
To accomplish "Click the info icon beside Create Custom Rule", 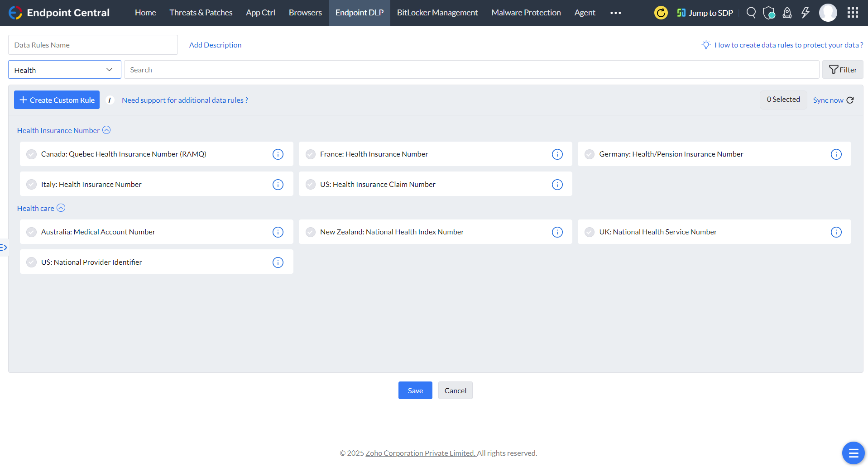I will click(110, 100).
